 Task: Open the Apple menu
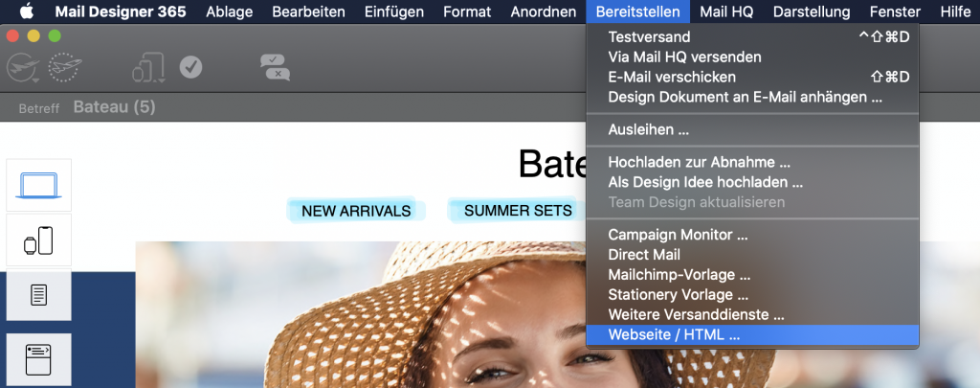click(27, 11)
